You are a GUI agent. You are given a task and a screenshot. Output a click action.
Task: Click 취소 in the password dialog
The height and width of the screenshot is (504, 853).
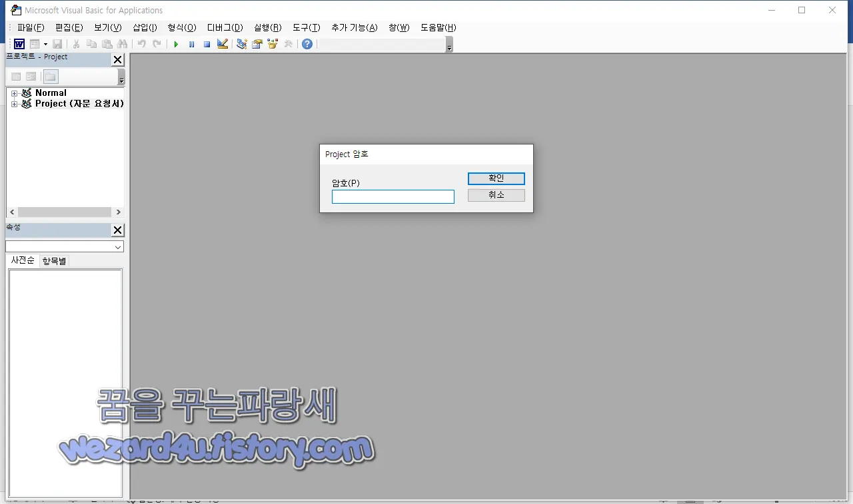click(x=496, y=195)
